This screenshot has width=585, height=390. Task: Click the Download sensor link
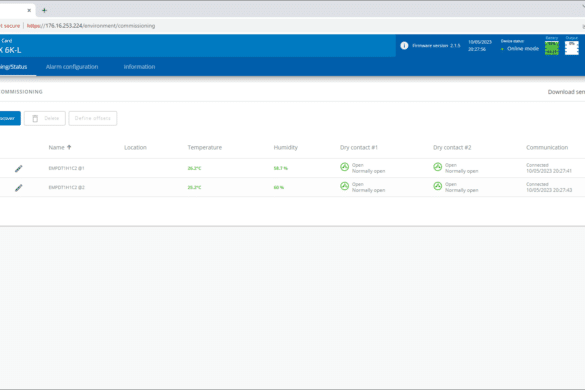(566, 92)
